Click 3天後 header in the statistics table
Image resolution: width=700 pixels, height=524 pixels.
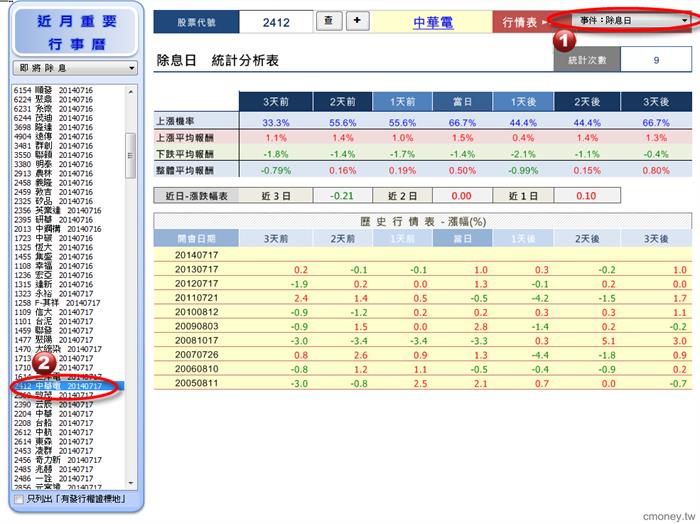click(x=656, y=102)
